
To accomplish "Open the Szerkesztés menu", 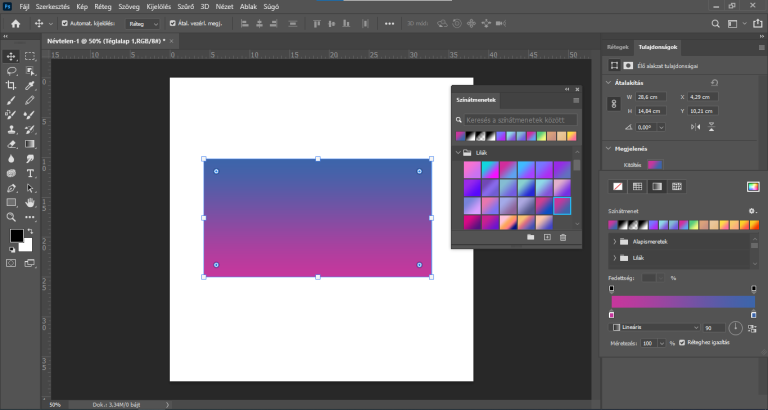I will 52,7.
